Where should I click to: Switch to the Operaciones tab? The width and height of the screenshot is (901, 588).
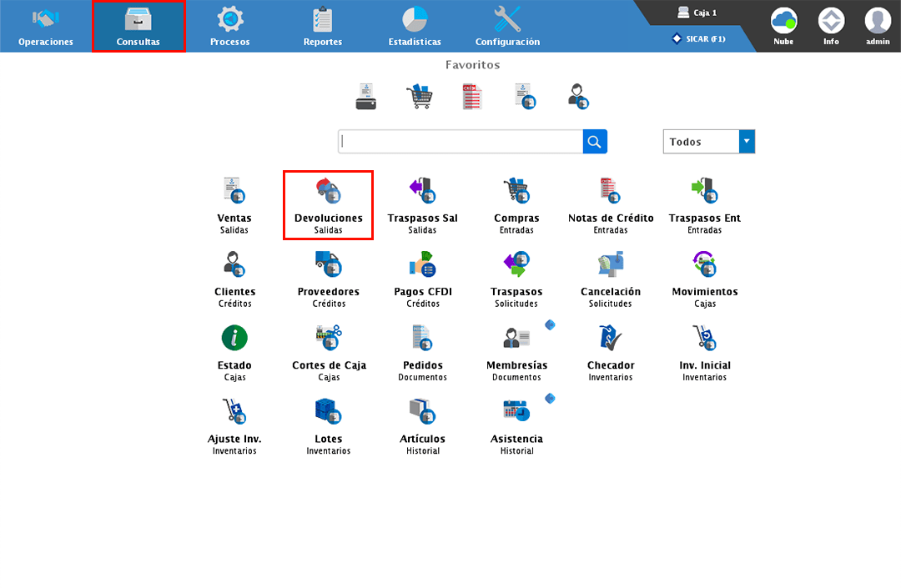[46, 27]
